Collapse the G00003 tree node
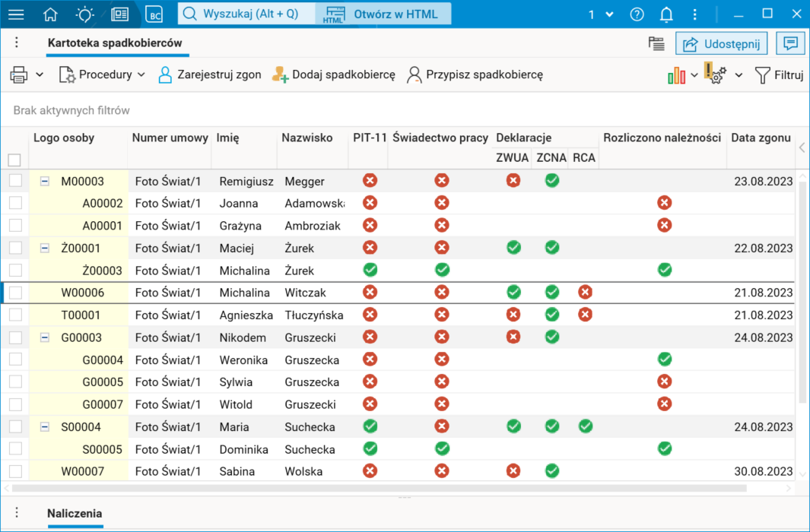The width and height of the screenshot is (810, 532). click(x=45, y=337)
